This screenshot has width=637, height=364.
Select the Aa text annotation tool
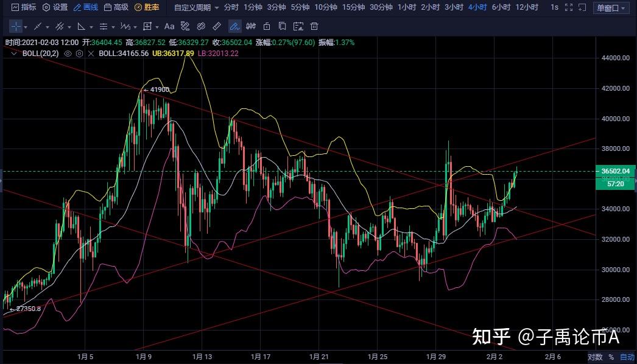(x=169, y=26)
